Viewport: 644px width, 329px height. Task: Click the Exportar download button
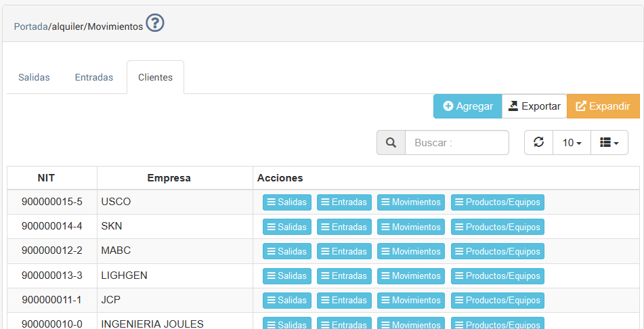pyautogui.click(x=534, y=106)
